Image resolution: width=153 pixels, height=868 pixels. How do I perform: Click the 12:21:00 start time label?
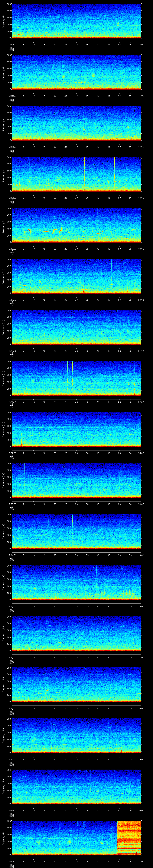[12, 402]
